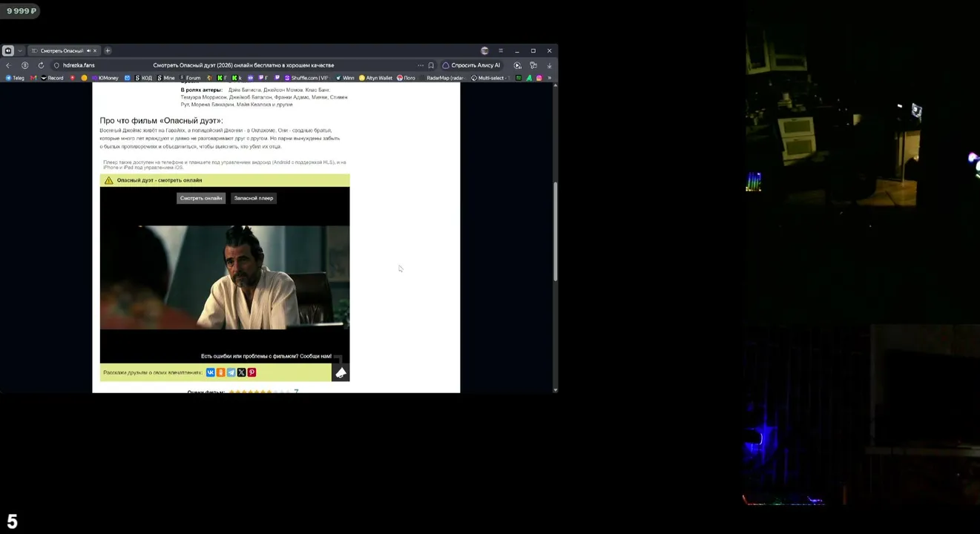Screen dimensions: 980x534
Task: Share the film on X
Action: pos(241,372)
